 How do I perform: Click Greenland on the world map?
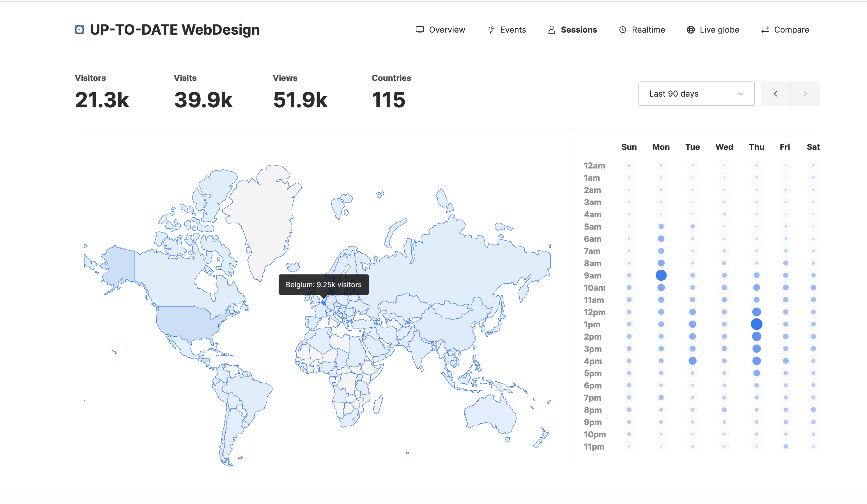tap(265, 220)
